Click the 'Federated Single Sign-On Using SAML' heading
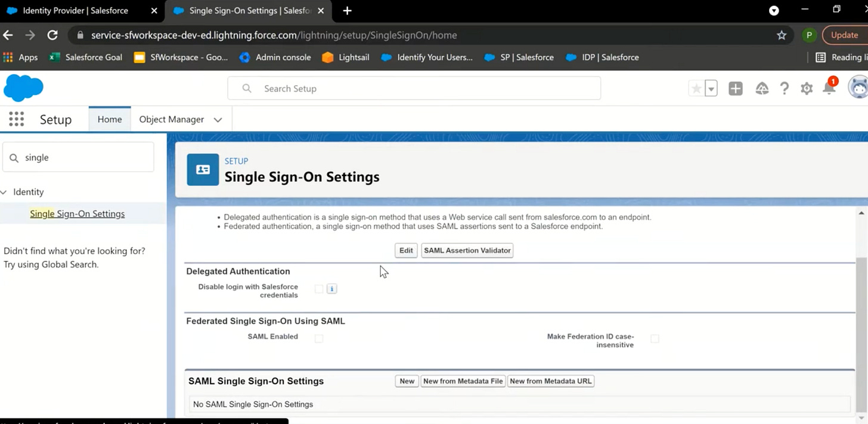This screenshot has height=424, width=868. tap(266, 321)
